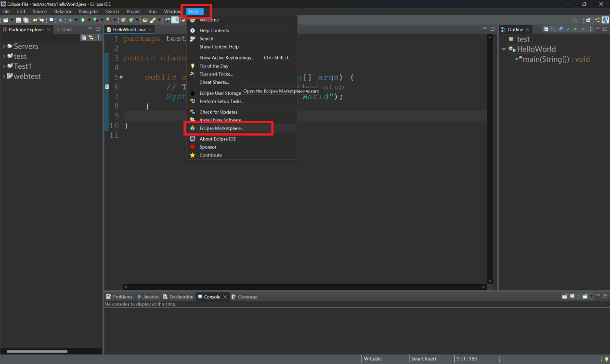Click Outline Collapse All icon
The height and width of the screenshot is (364, 610).
coord(546,29)
